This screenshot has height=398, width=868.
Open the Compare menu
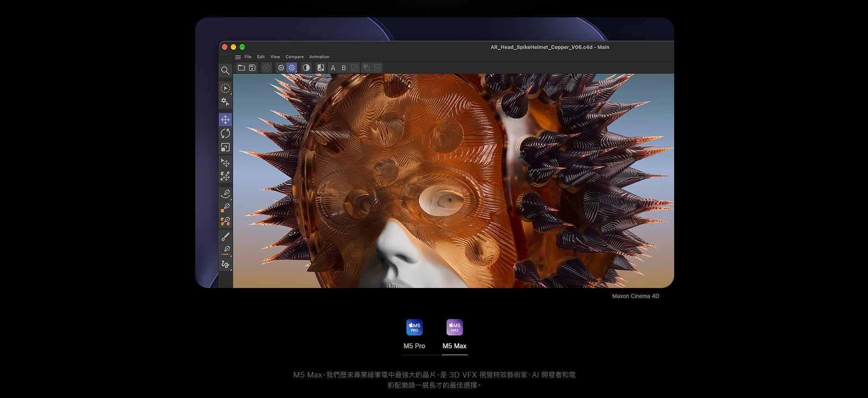295,57
